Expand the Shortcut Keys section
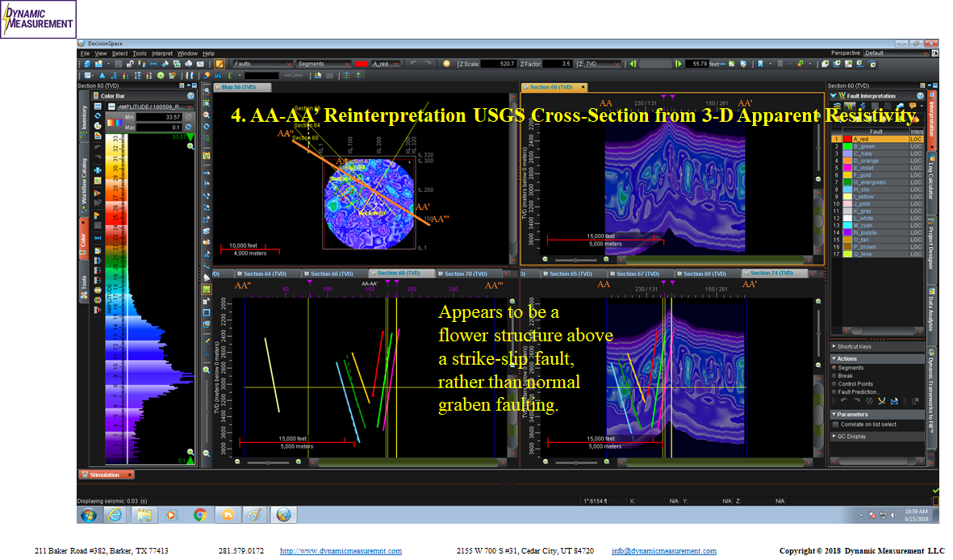 [877, 347]
